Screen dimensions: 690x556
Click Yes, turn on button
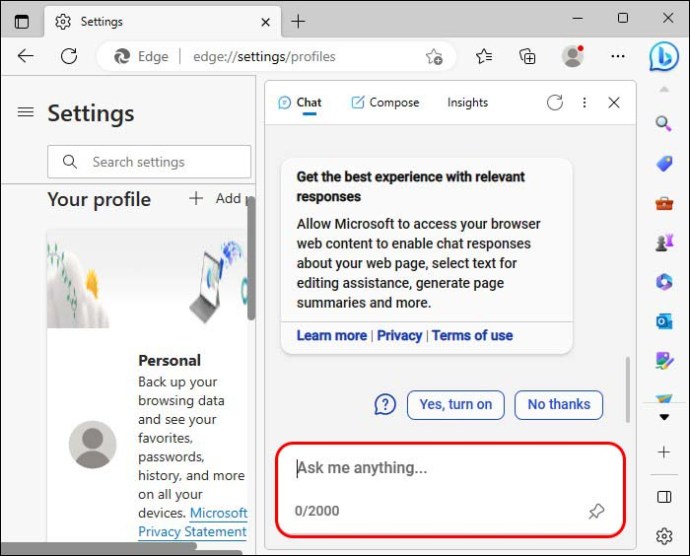[x=455, y=405]
